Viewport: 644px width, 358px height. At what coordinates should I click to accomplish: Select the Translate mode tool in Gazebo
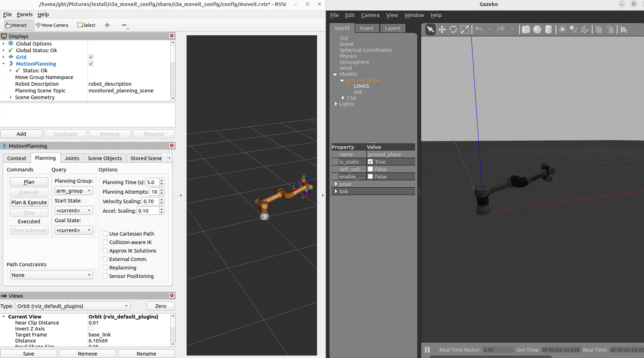coord(442,30)
